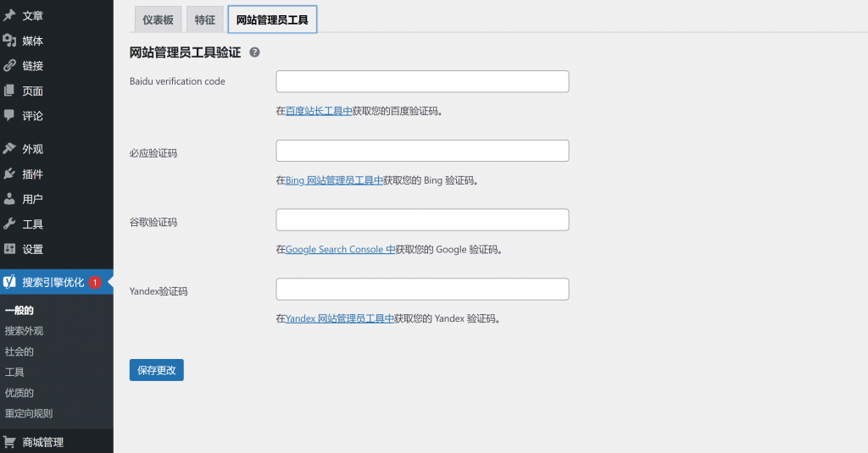
Task: Click the red notification badge on 搜索引擎优化
Action: (95, 282)
